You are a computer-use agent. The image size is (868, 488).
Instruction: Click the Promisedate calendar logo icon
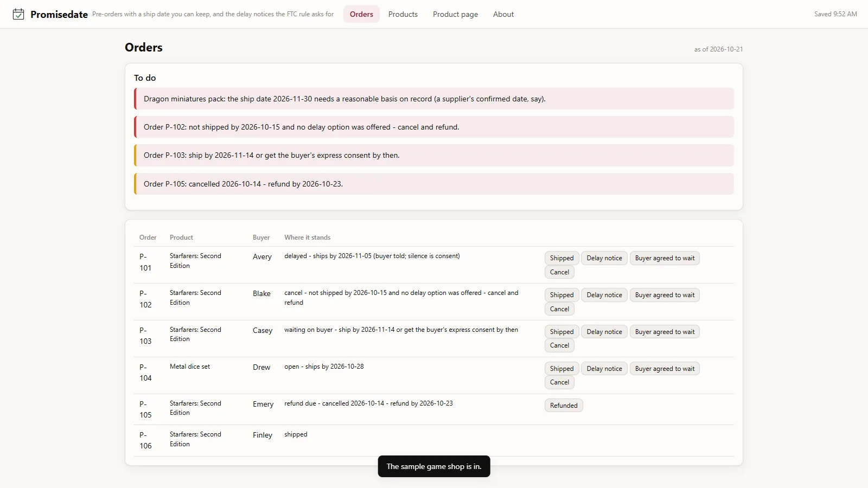[x=18, y=14]
